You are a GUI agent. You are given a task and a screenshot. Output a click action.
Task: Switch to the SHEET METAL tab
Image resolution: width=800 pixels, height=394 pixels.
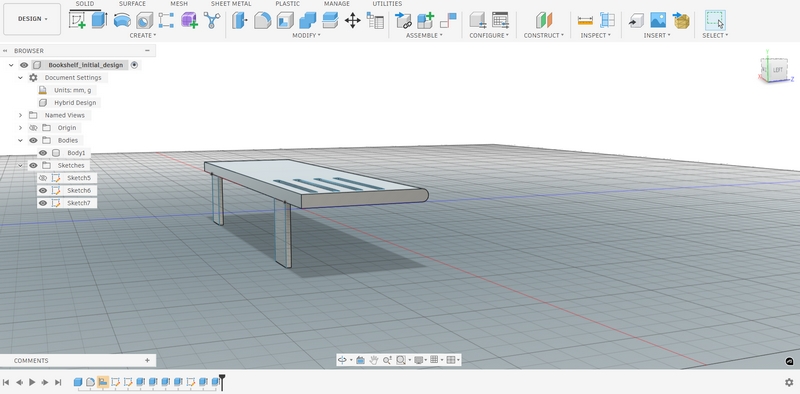tap(231, 4)
